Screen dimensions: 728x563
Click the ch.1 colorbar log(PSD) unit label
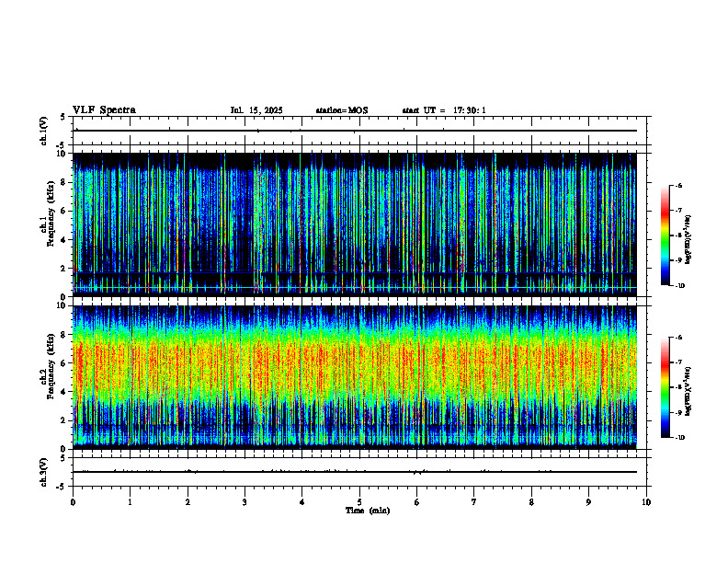pyautogui.click(x=688, y=240)
